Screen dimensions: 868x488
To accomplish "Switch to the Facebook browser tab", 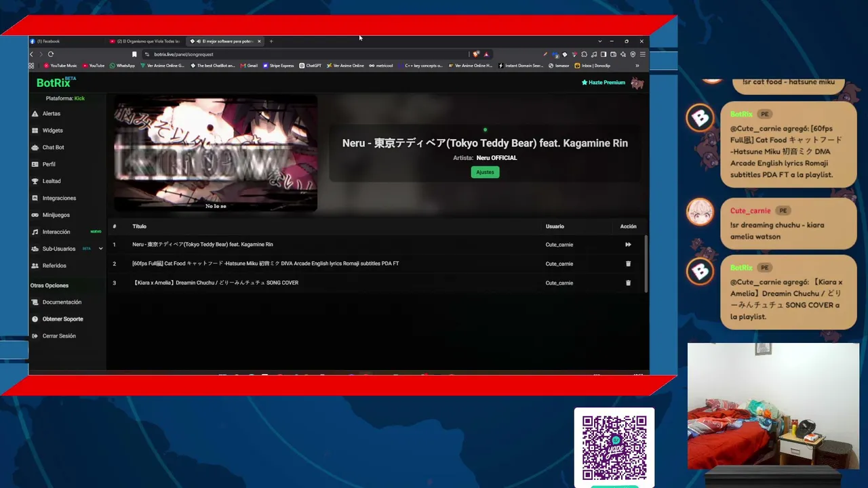I will (64, 41).
